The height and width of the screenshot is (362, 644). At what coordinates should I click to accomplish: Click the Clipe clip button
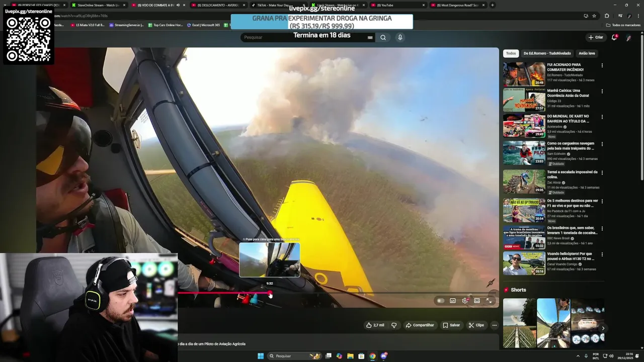(476, 325)
